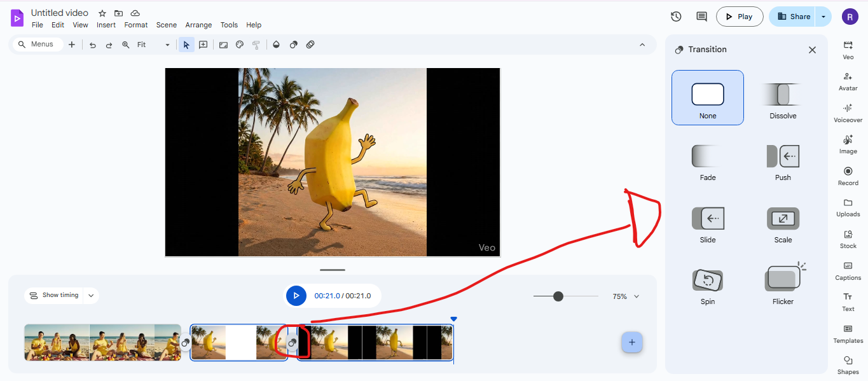
Task: Click the Voiceover sidebar icon
Action: pyautogui.click(x=848, y=112)
